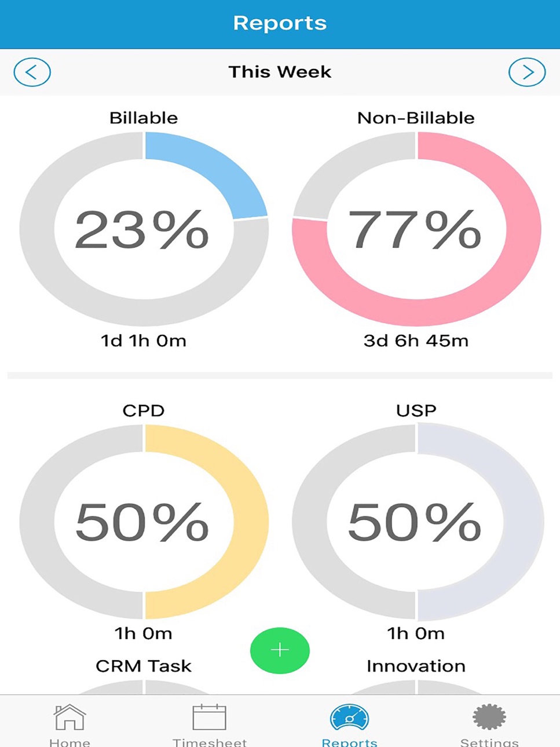The width and height of the screenshot is (560, 747).
Task: Tap the 3d 6h 45m duration text
Action: point(416,340)
